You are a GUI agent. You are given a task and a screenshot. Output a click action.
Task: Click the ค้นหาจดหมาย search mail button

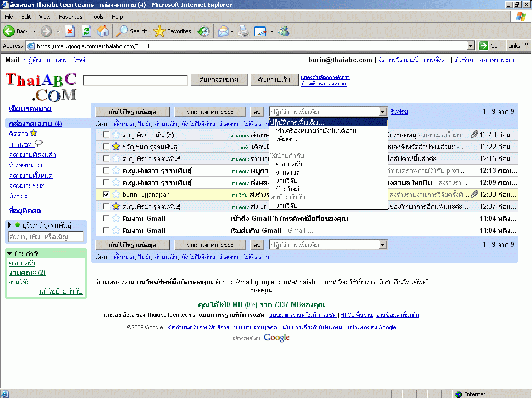coord(218,80)
